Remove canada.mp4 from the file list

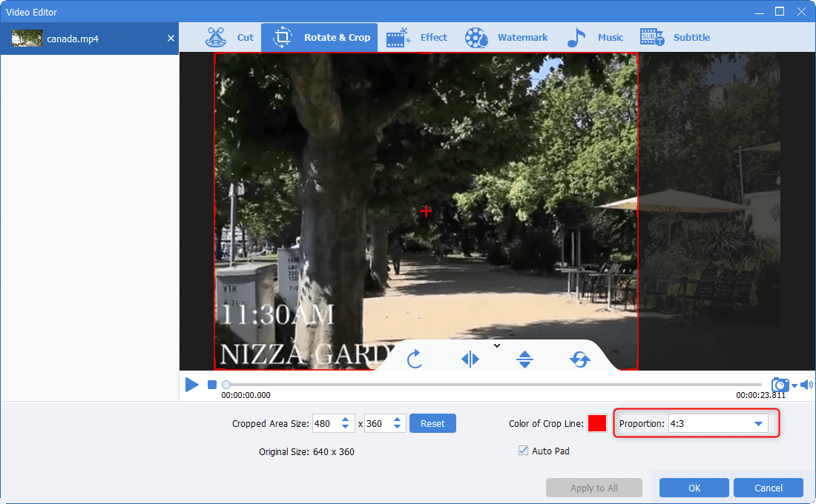tap(171, 39)
